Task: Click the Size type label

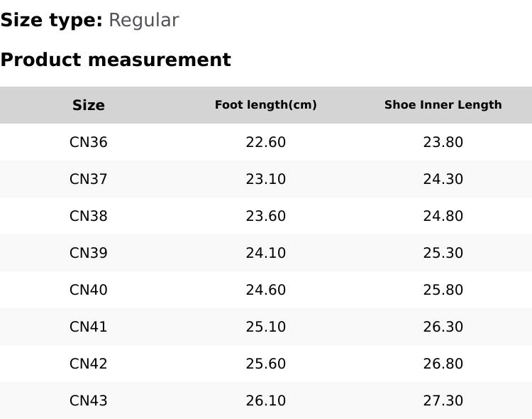Action: click(51, 21)
